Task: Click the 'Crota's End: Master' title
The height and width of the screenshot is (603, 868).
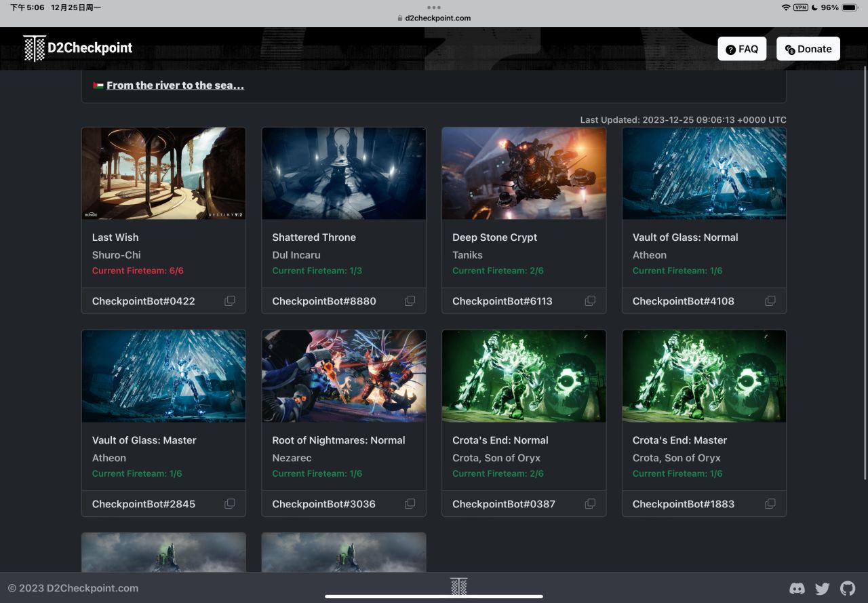Action: (x=679, y=440)
